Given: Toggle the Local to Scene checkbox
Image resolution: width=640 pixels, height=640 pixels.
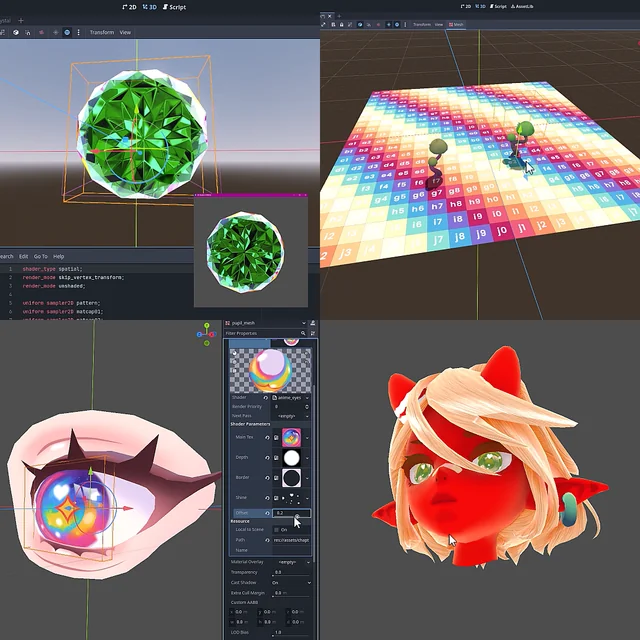Looking at the screenshot, I should click(x=277, y=530).
